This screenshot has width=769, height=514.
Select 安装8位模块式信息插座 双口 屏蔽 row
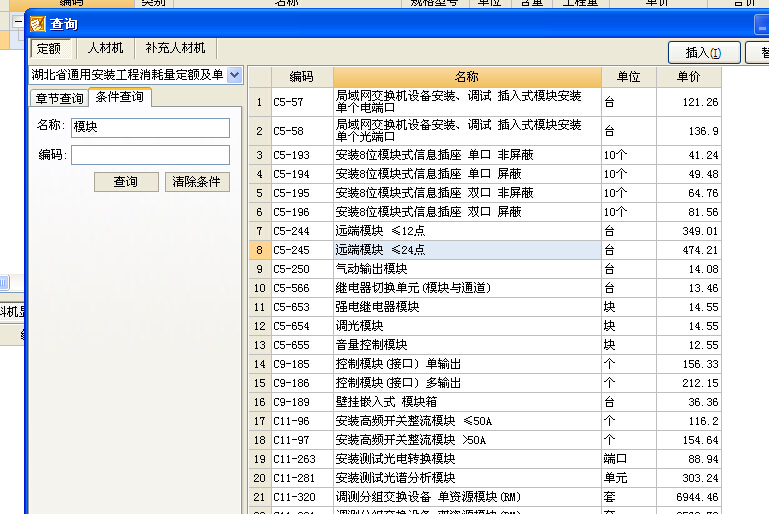485,212
